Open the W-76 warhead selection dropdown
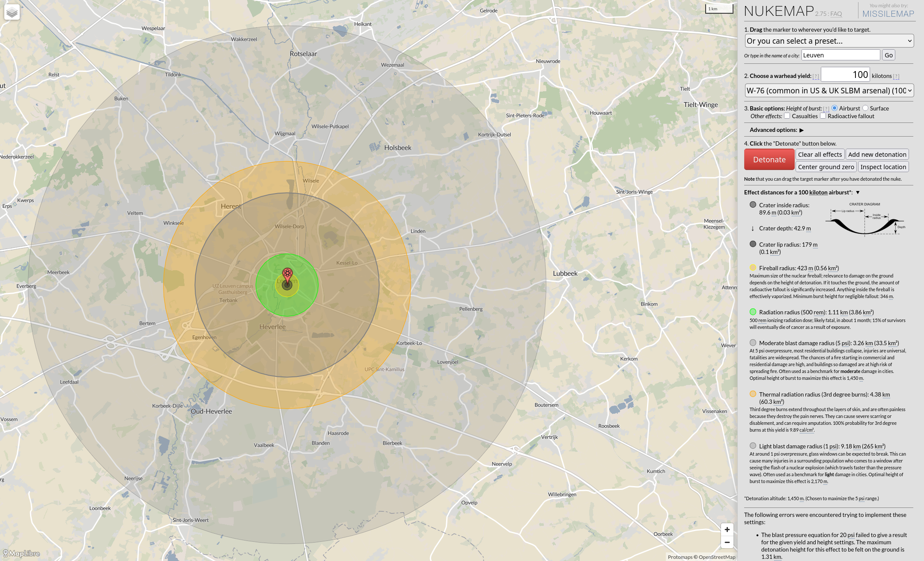The height and width of the screenshot is (561, 924). 829,90
